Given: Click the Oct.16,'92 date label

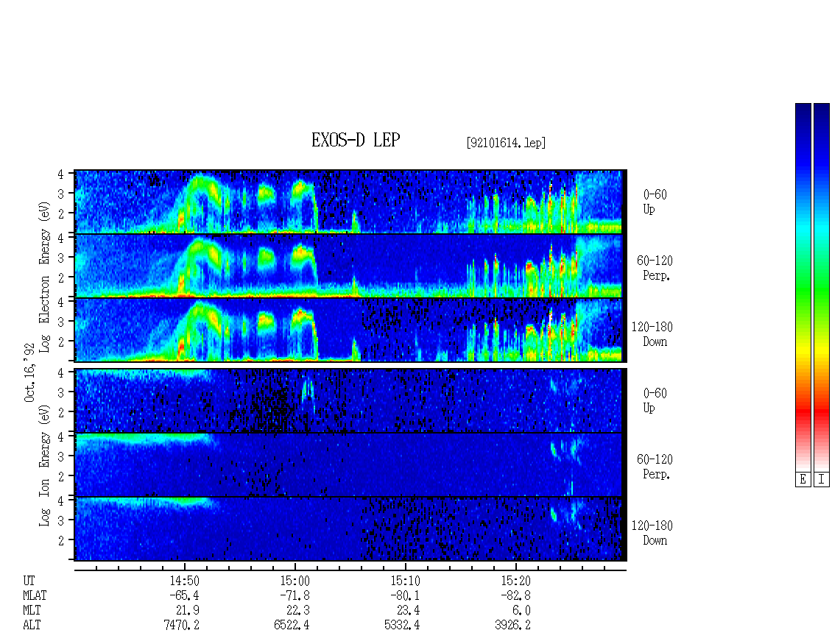Looking at the screenshot, I should click(x=29, y=372).
